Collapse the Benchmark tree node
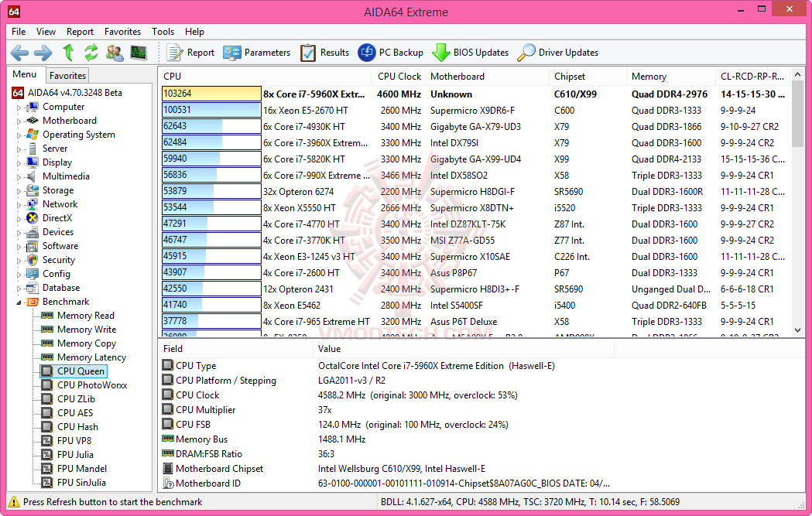The image size is (812, 516). [19, 302]
